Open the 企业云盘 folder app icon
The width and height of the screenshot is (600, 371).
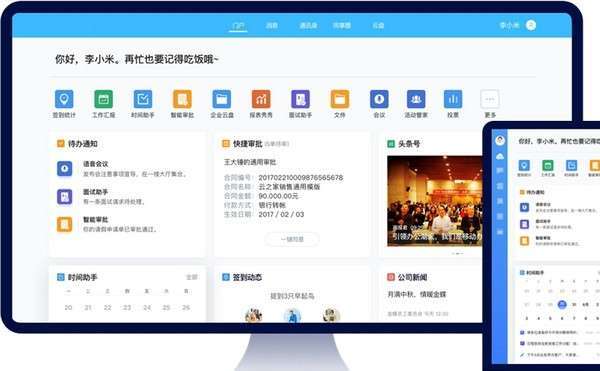pos(222,99)
